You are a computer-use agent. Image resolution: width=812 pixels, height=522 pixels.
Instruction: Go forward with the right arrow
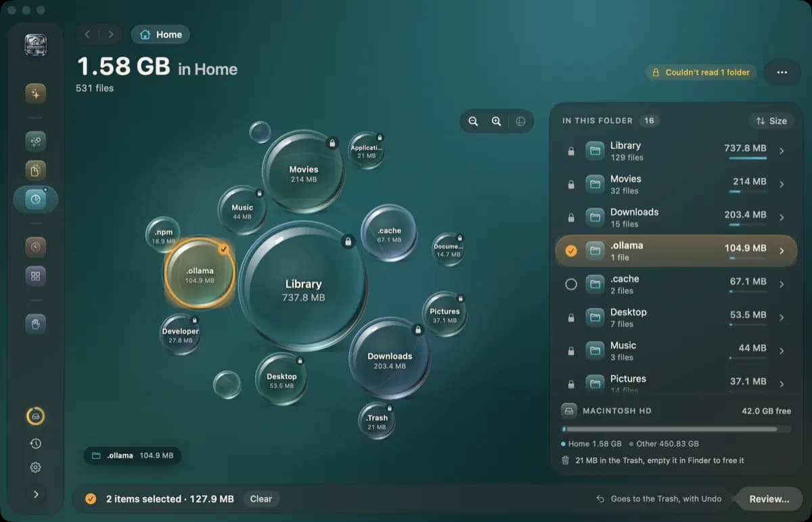(111, 35)
